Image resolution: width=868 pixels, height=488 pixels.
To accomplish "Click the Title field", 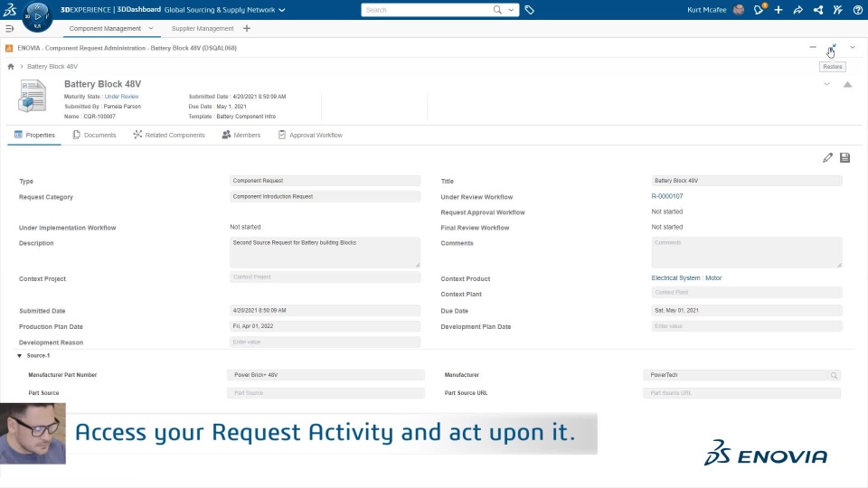I will (x=747, y=181).
